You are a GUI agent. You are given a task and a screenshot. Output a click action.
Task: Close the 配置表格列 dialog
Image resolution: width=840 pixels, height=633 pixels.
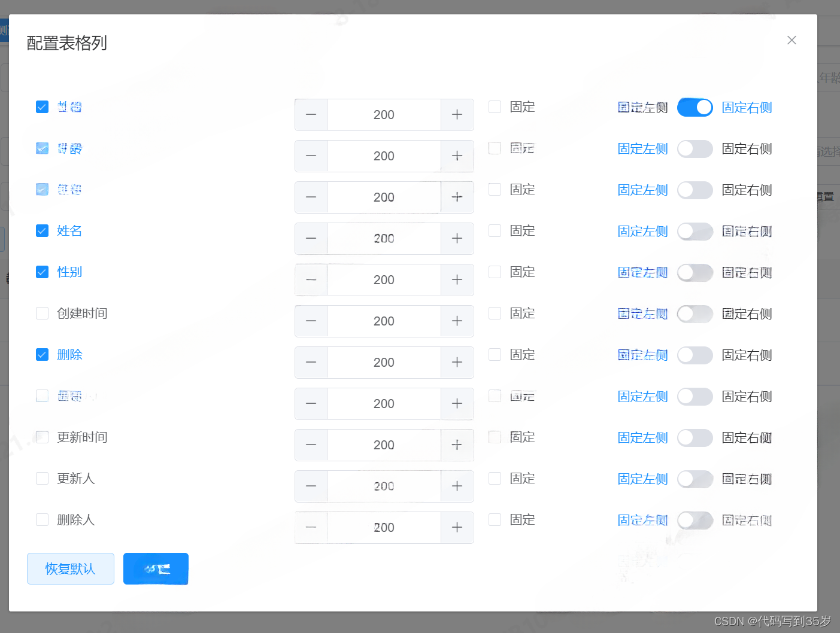pyautogui.click(x=792, y=40)
